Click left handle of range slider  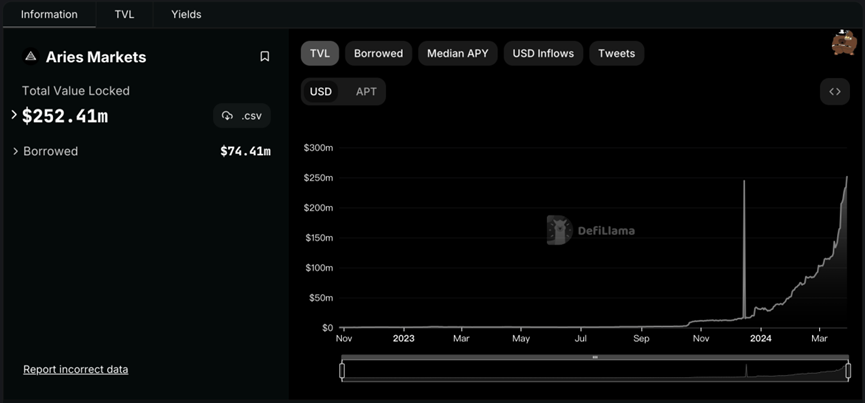[x=342, y=370]
